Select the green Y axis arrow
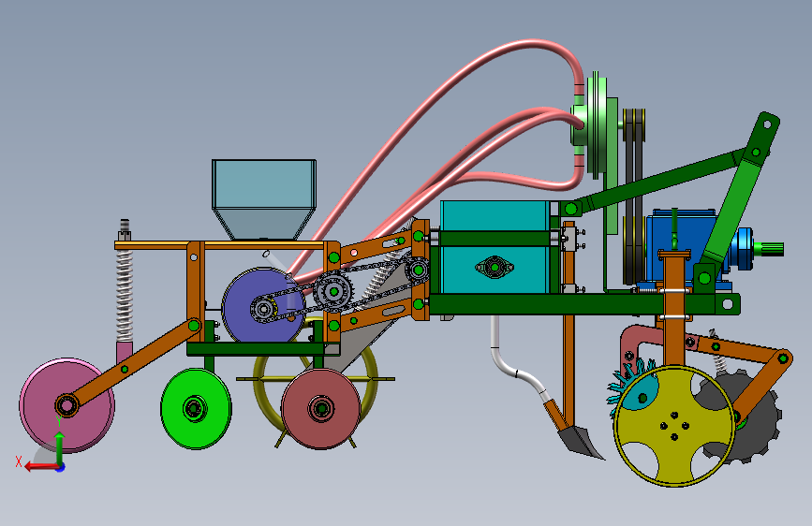This screenshot has width=812, height=526. coord(60,447)
